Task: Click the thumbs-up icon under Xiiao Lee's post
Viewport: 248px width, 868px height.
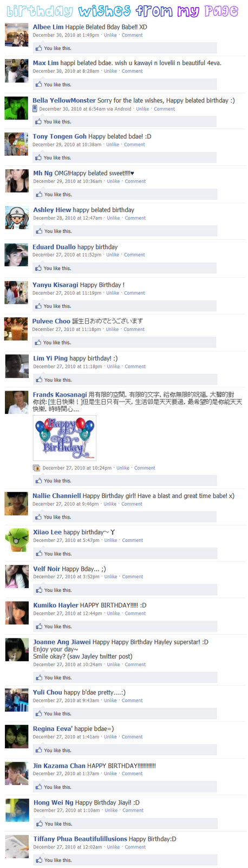Action: (39, 554)
